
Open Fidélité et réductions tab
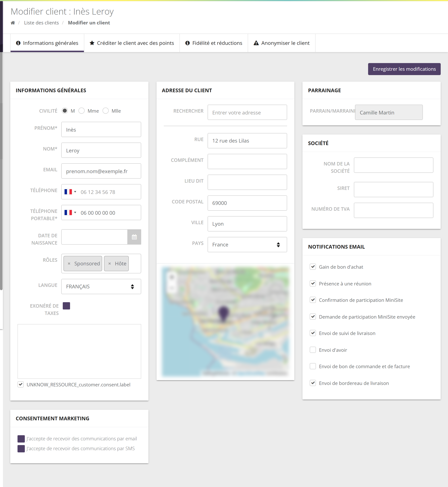pos(214,43)
